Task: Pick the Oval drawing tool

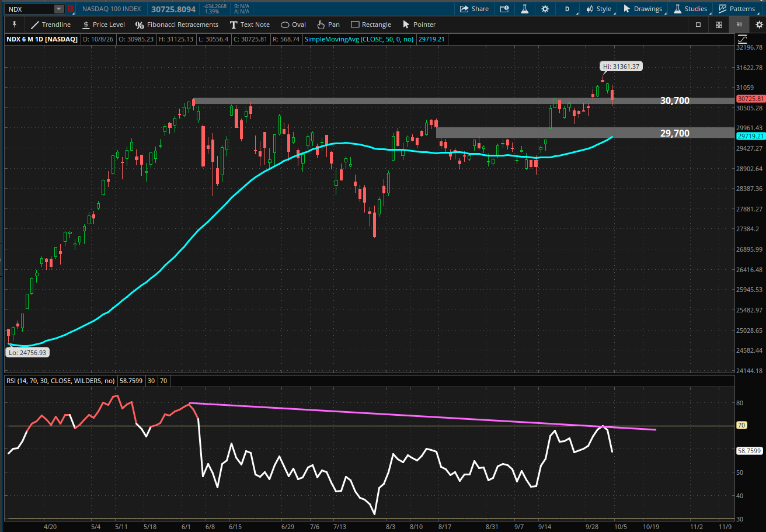Action: [x=294, y=25]
